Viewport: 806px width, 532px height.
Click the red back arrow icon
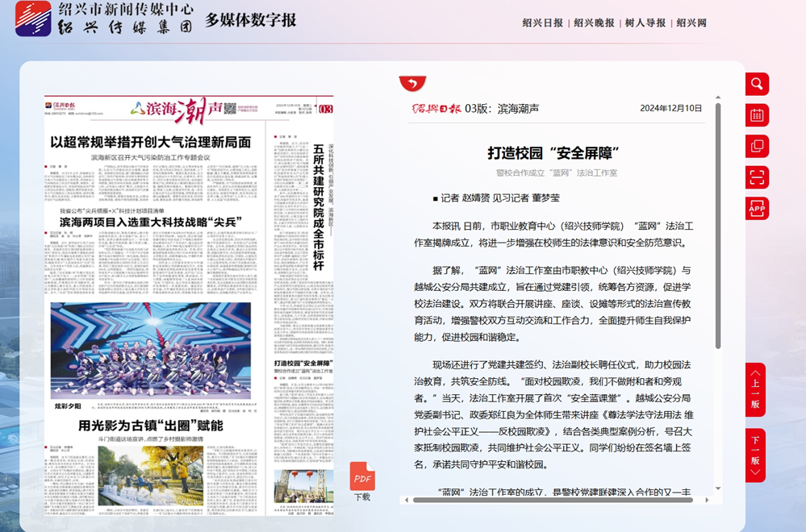coord(412,83)
